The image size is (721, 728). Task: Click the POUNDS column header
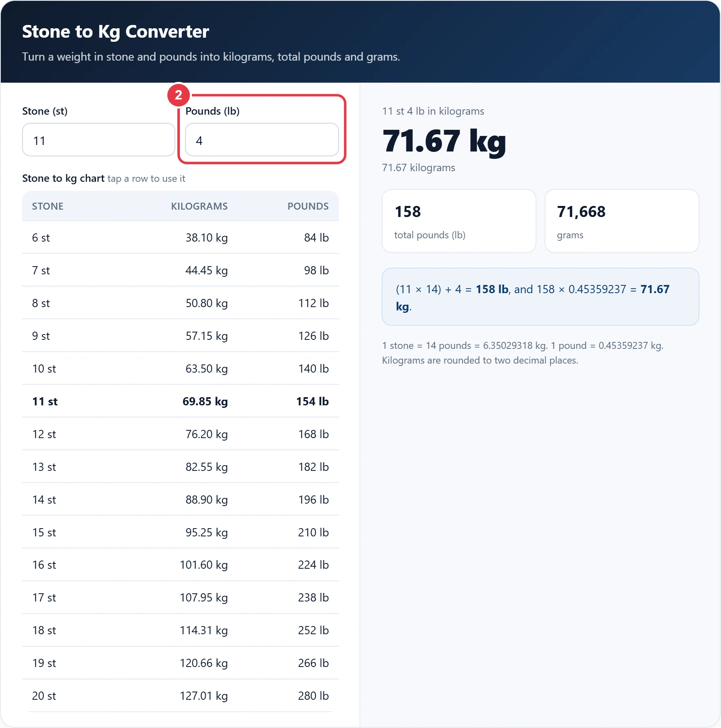click(x=308, y=206)
